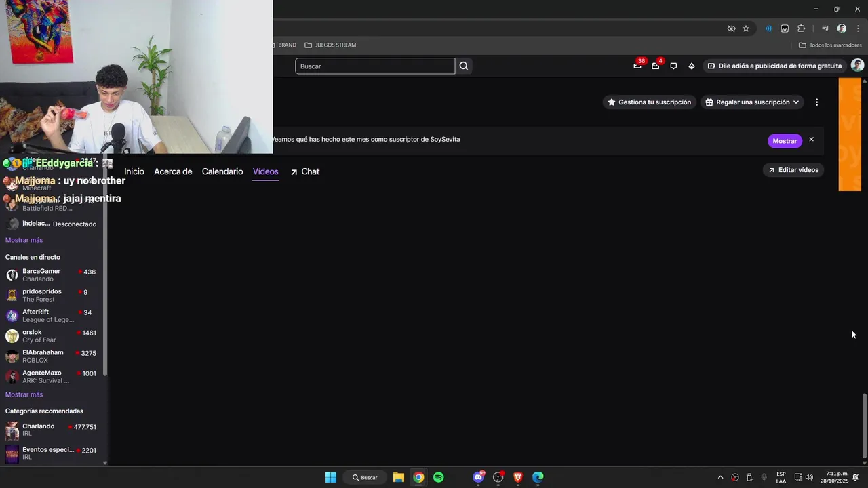This screenshot has width=868, height=488.
Task: Dismiss the subscriber recap banner
Action: 811,140
